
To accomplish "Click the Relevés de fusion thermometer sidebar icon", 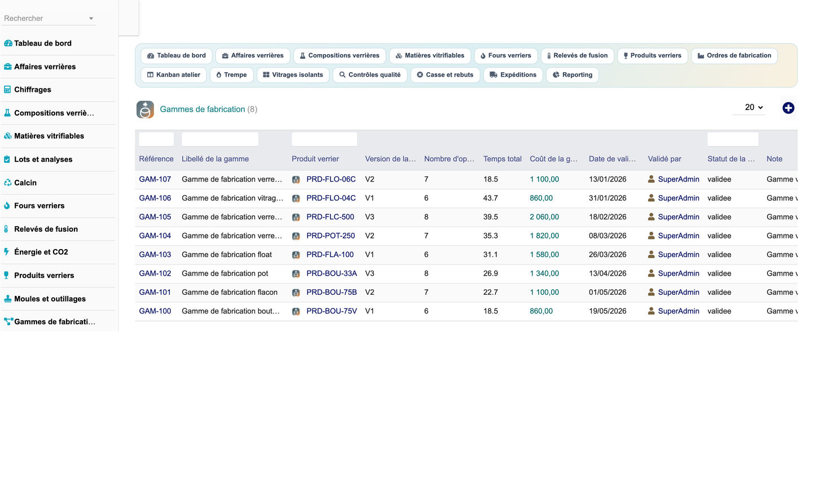I will coord(6,229).
